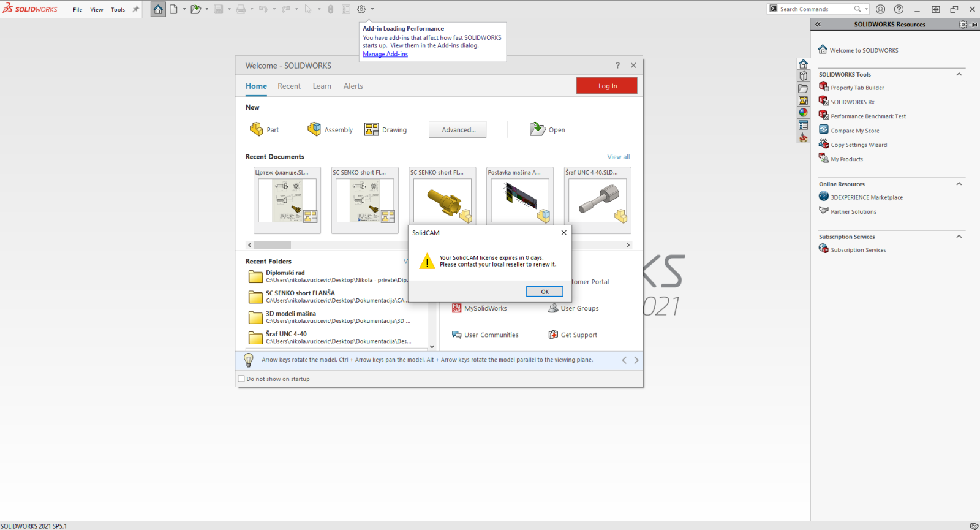The height and width of the screenshot is (530, 980).
Task: Click the Home icon in top toolbar
Action: 158,9
